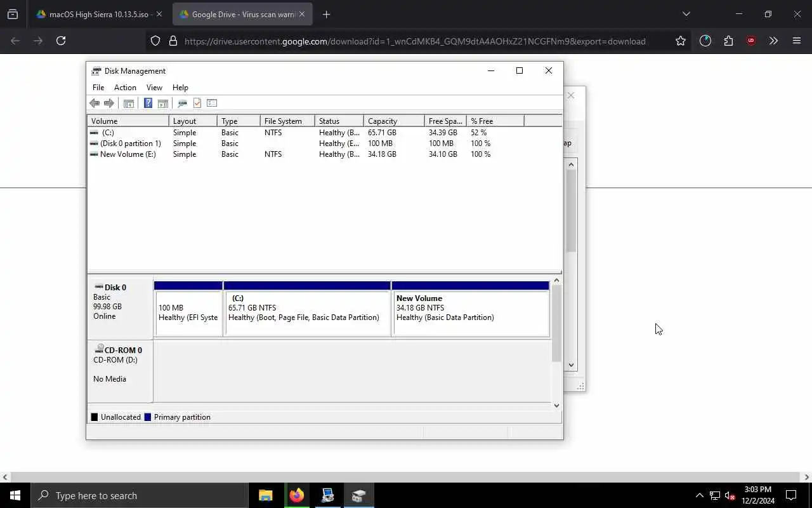
Task: Open the blue question mark Help icon
Action: 148,103
